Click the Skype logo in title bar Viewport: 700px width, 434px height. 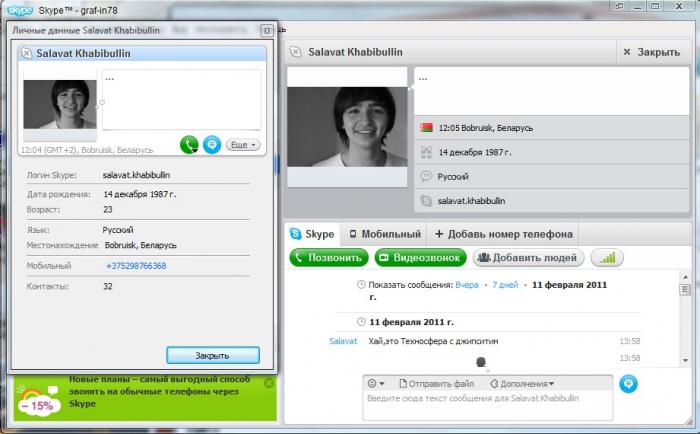point(20,10)
